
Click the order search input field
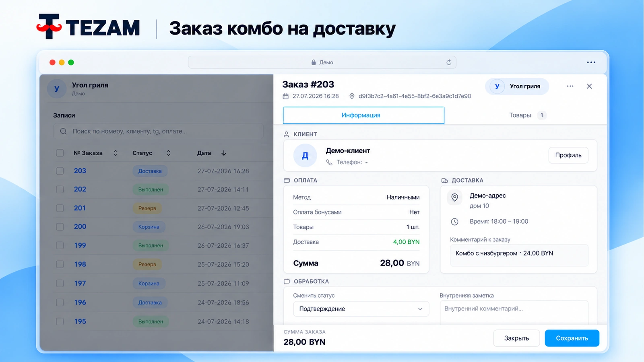pos(158,131)
